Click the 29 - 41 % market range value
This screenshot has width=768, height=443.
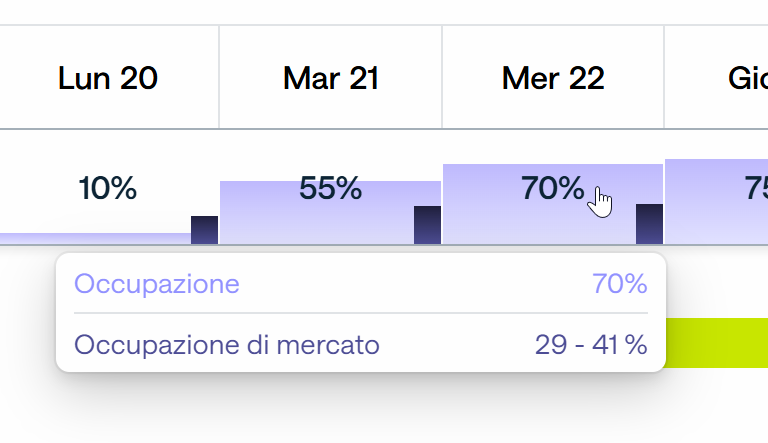click(591, 345)
